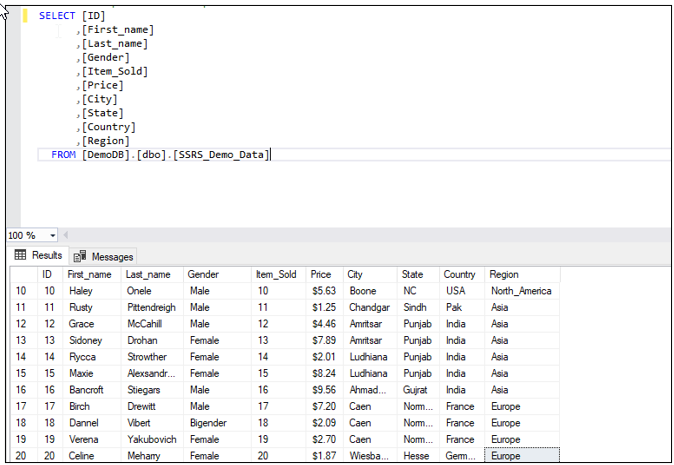
Task: Select the Region column header
Action: click(x=522, y=274)
